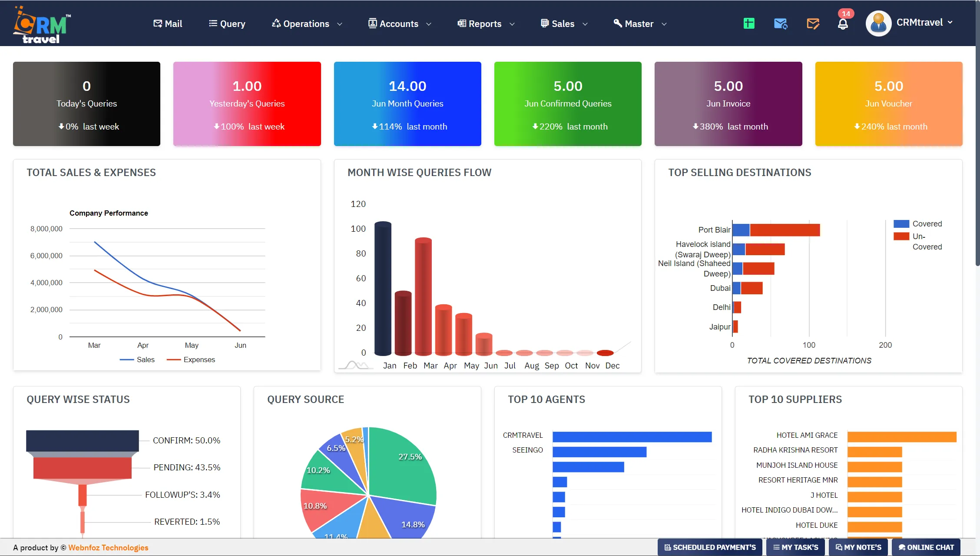Expand the Sales menu chevron
Screen dimensions: 980x556
coord(585,24)
